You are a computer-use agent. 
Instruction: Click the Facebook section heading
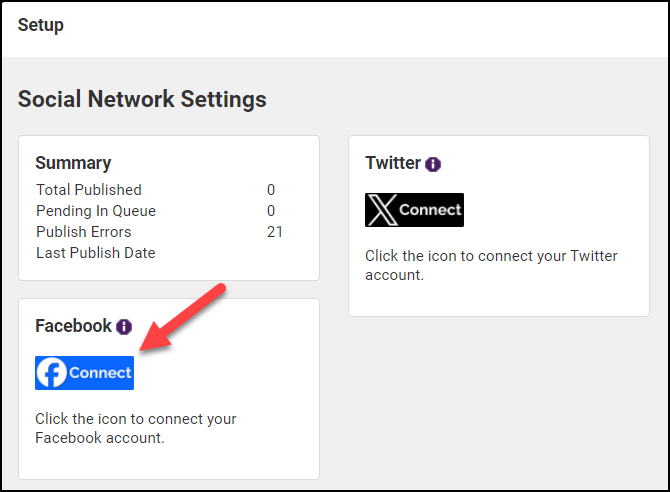[73, 326]
